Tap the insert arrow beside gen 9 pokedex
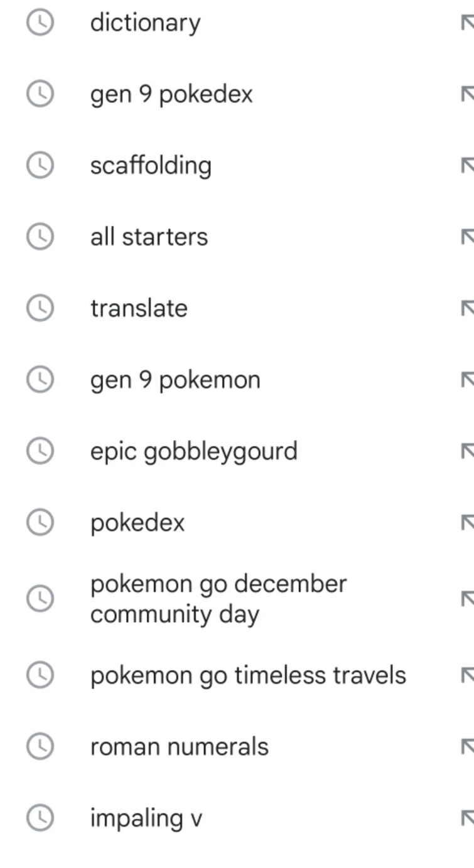The image size is (474, 868). pyautogui.click(x=468, y=94)
